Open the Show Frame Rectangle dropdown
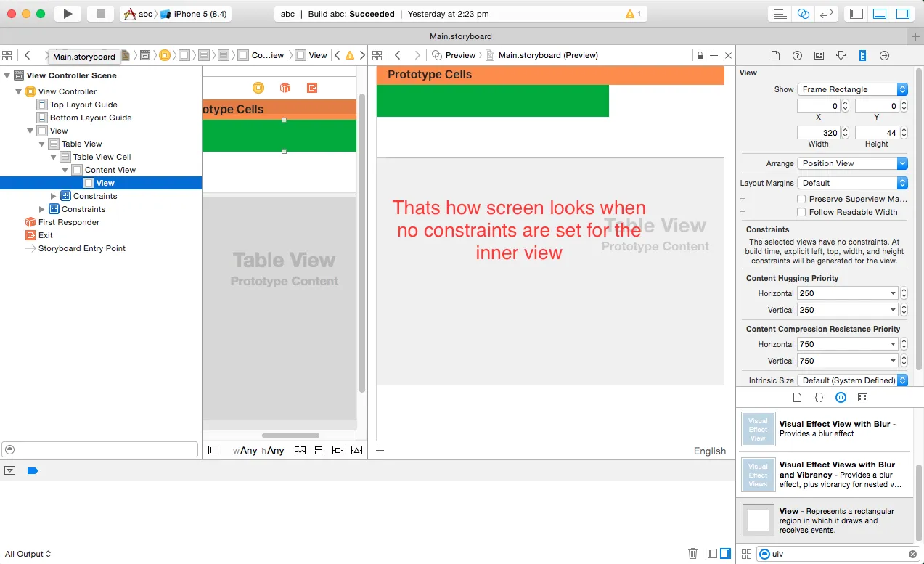Viewport: 924px width, 564px height. coord(852,89)
